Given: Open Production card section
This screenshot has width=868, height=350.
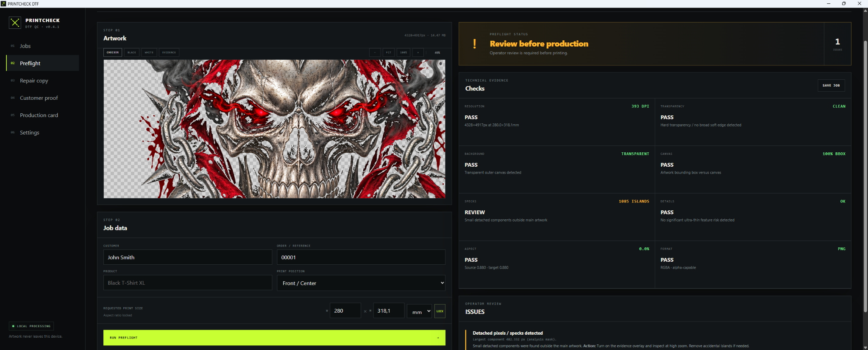Looking at the screenshot, I should tap(42, 115).
